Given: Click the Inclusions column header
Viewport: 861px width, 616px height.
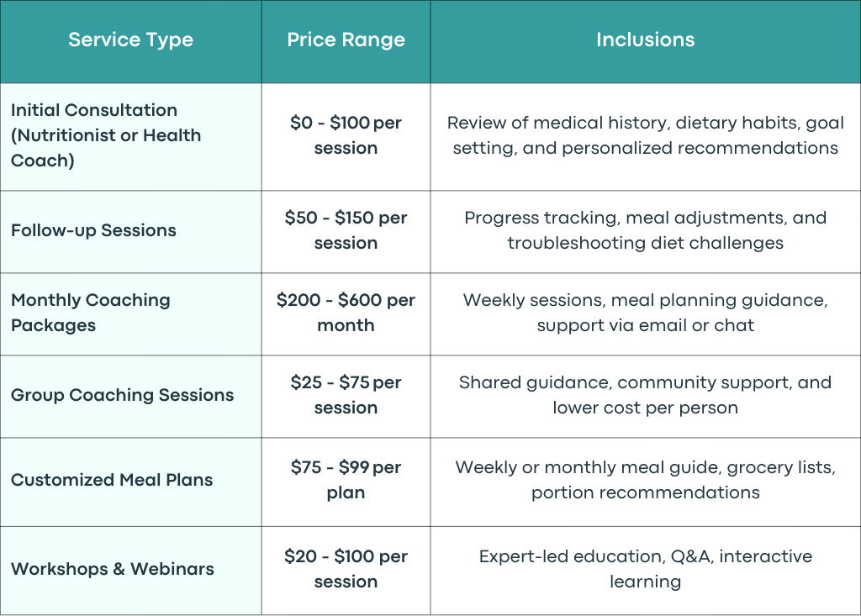Looking at the screenshot, I should 645,39.
